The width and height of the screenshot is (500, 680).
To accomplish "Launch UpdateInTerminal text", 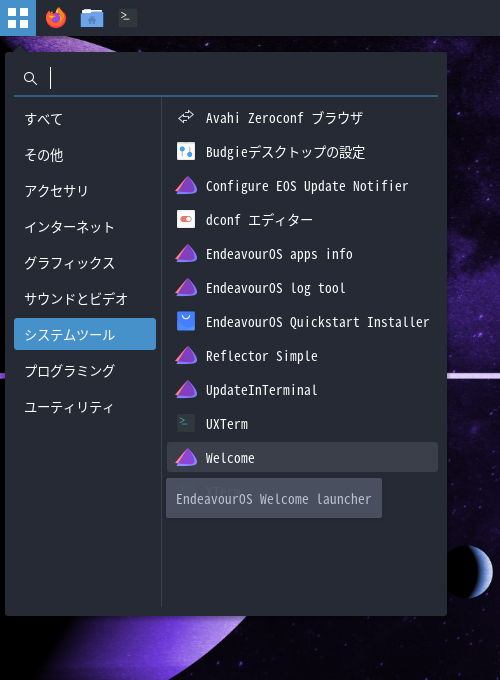I will tap(262, 390).
